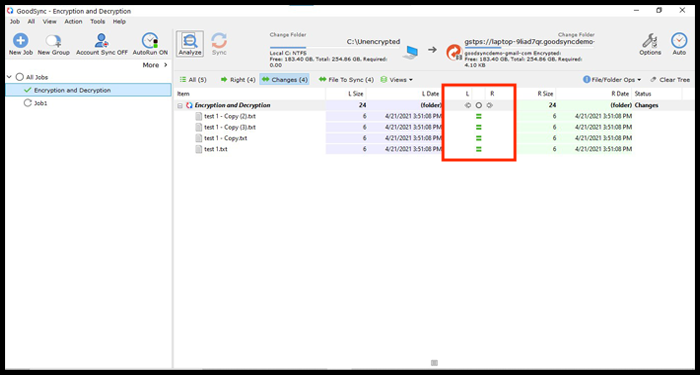
Task: Click the C:\Unencrypted folder path
Action: pos(373,42)
